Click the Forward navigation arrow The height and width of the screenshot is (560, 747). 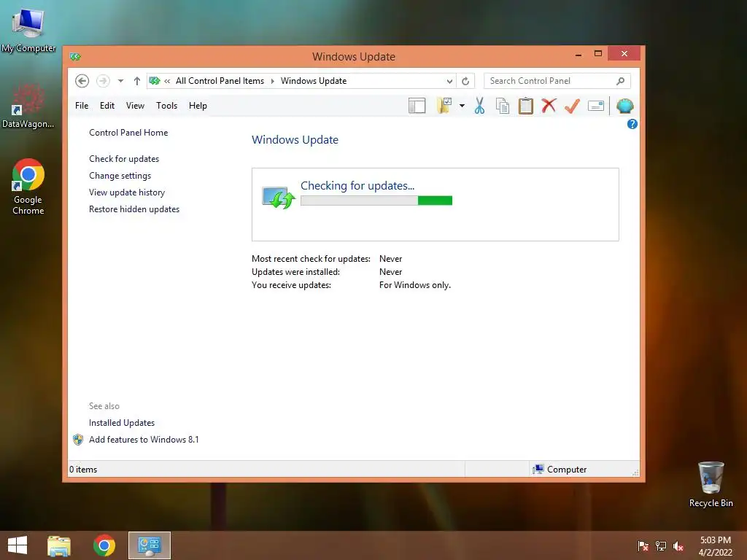click(x=103, y=81)
